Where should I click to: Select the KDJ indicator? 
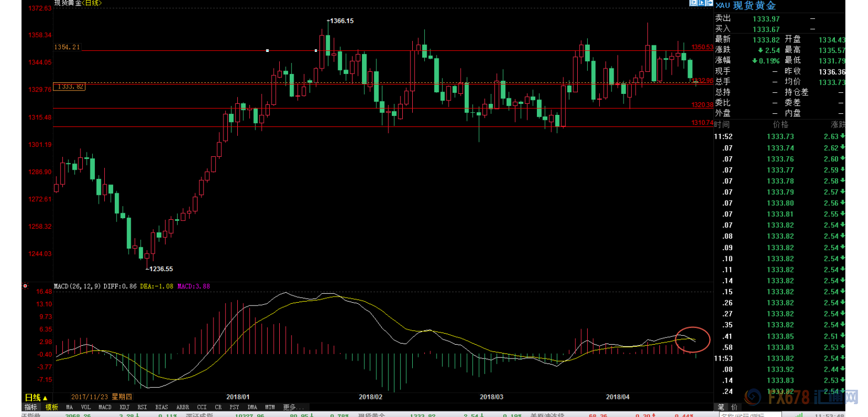tap(124, 407)
